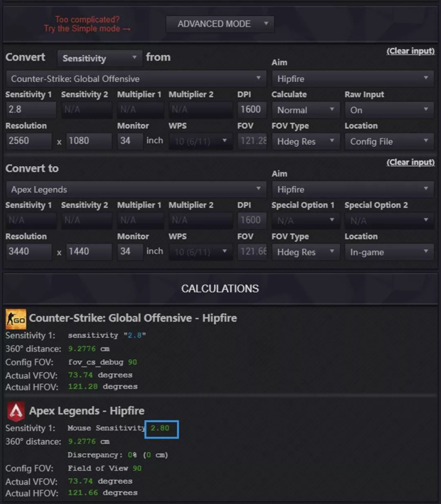Click the CS:GO game icon in calculations

pyautogui.click(x=16, y=319)
